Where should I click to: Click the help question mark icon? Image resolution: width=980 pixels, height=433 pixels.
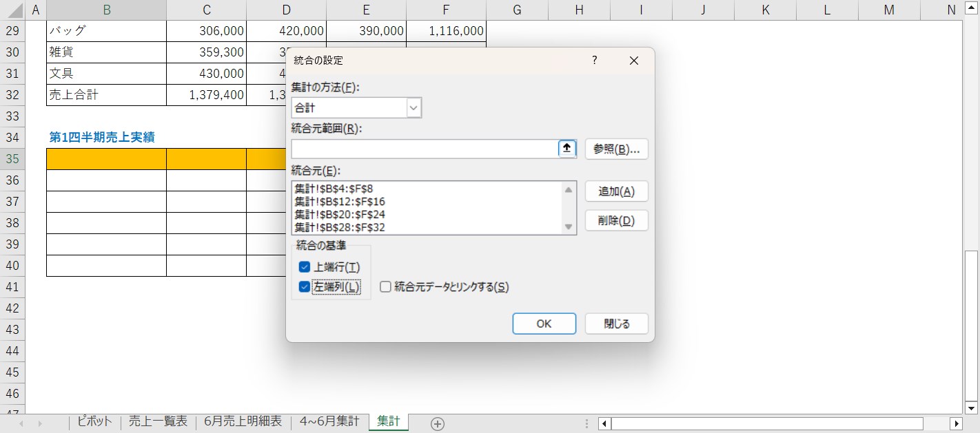tap(595, 61)
